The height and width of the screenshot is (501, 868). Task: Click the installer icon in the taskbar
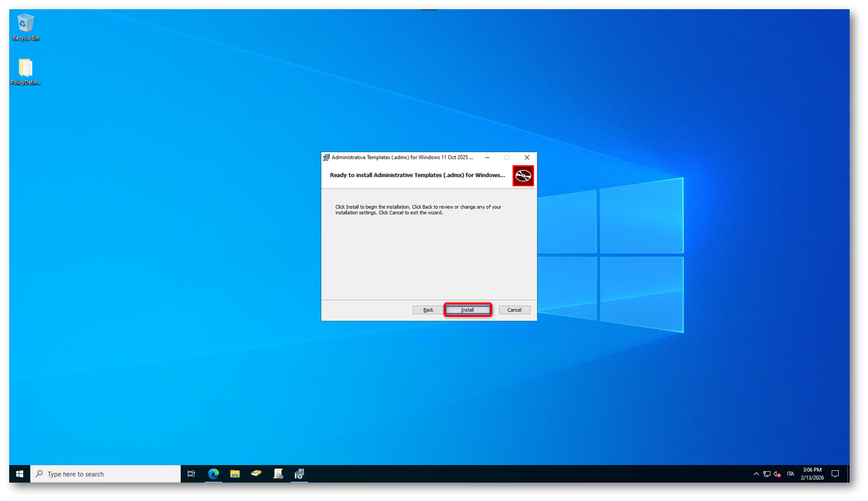[x=299, y=473]
